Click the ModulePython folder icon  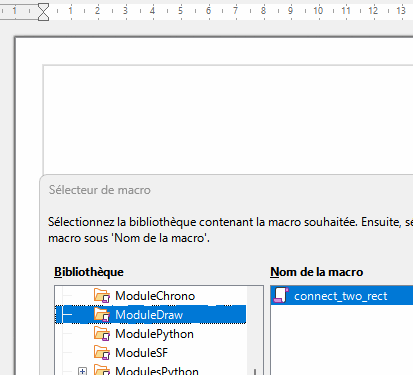pyautogui.click(x=102, y=334)
